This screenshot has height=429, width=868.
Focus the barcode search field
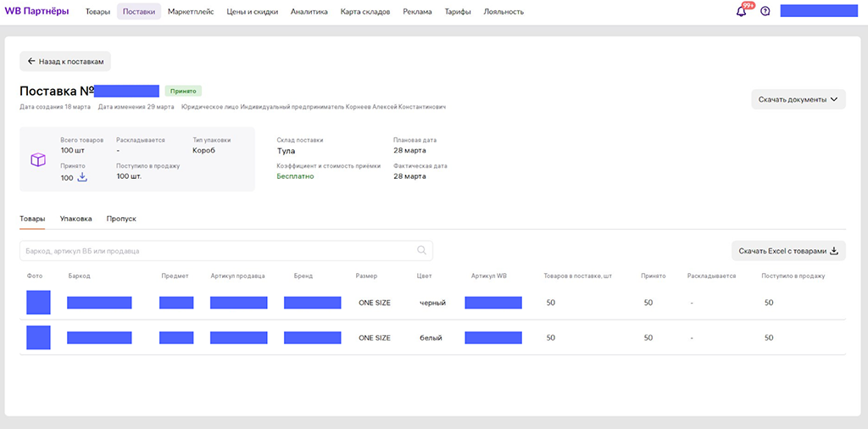(x=225, y=251)
